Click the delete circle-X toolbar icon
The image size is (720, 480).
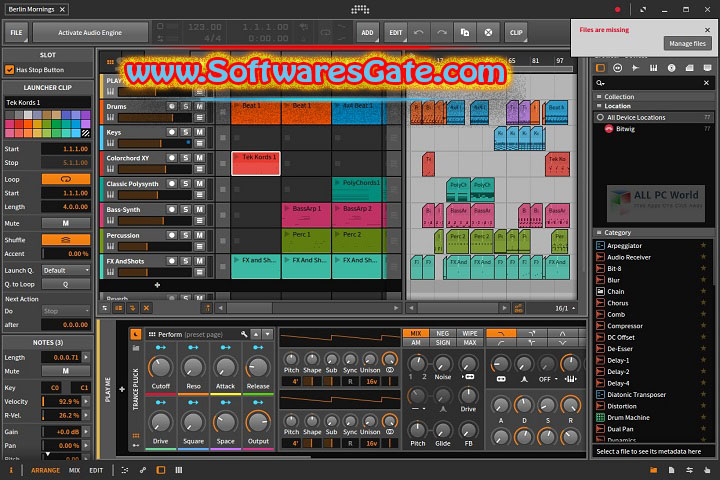click(488, 33)
